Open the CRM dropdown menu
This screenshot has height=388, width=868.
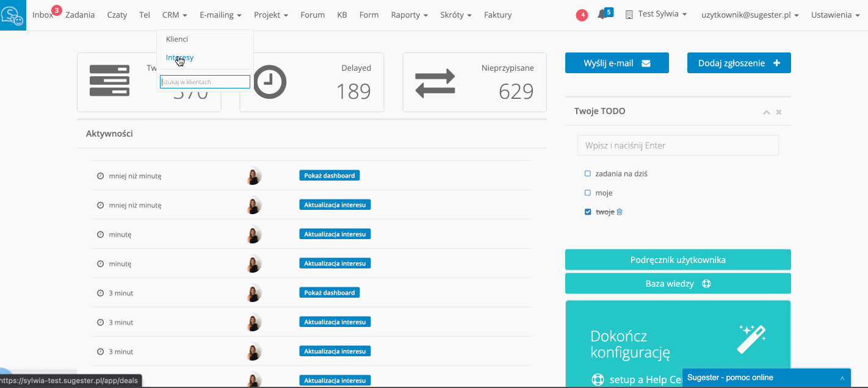175,15
